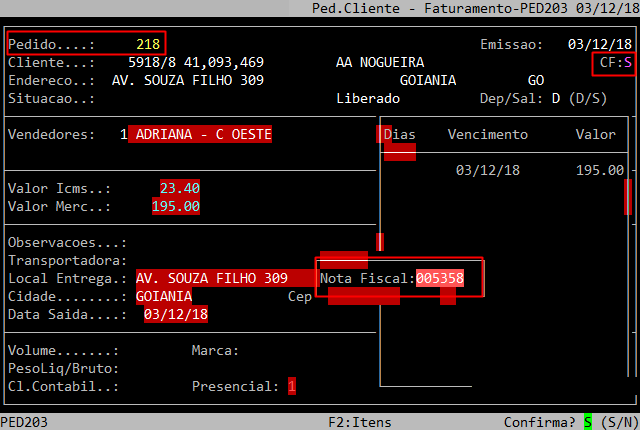Click the Pedido number field showing 218
Screen dimensions: 640x430
tap(148, 44)
